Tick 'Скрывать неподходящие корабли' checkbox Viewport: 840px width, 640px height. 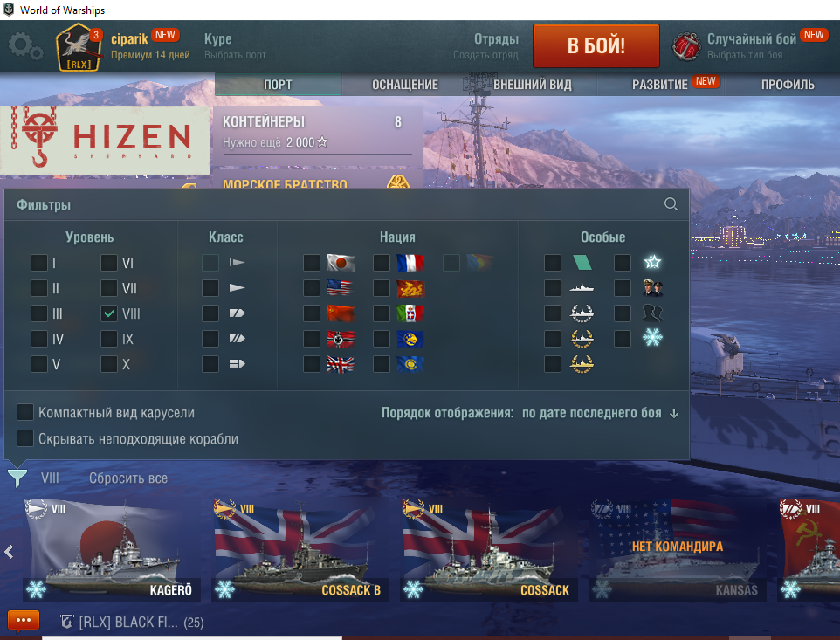click(25, 438)
